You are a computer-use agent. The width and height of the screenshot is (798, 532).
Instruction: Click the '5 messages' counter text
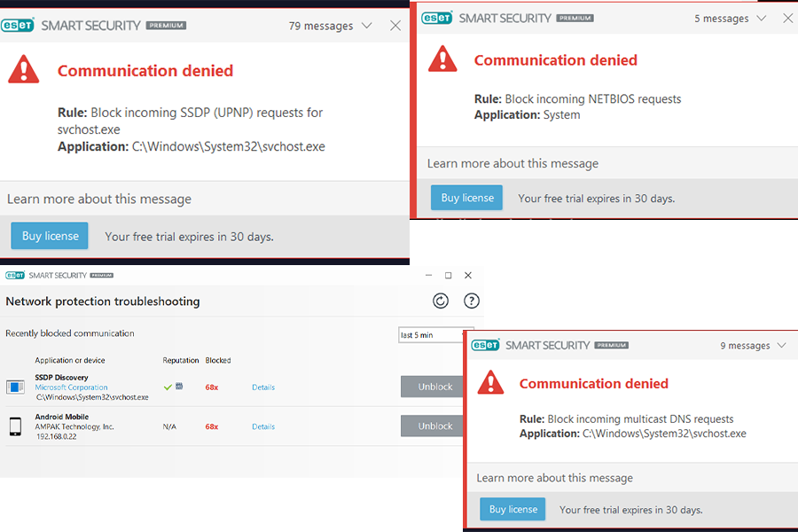click(721, 19)
